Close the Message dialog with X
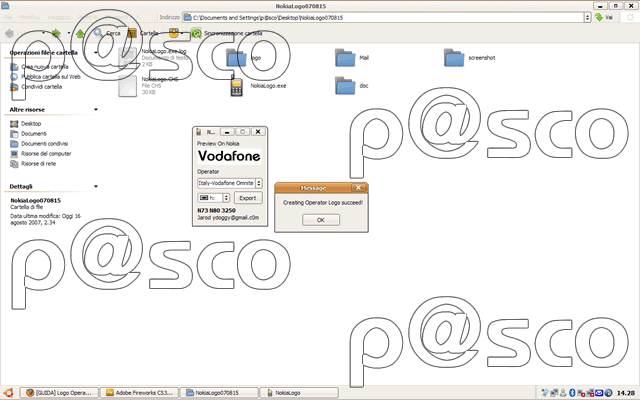 click(x=358, y=188)
